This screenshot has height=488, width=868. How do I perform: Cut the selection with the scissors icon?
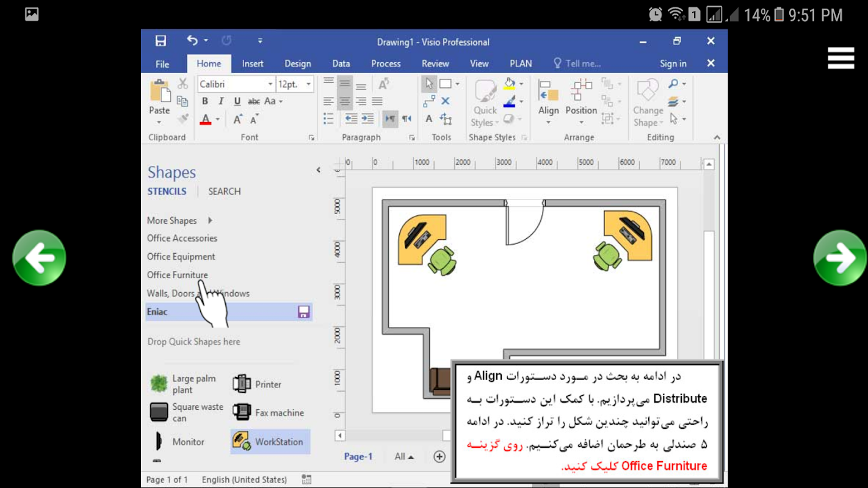183,84
